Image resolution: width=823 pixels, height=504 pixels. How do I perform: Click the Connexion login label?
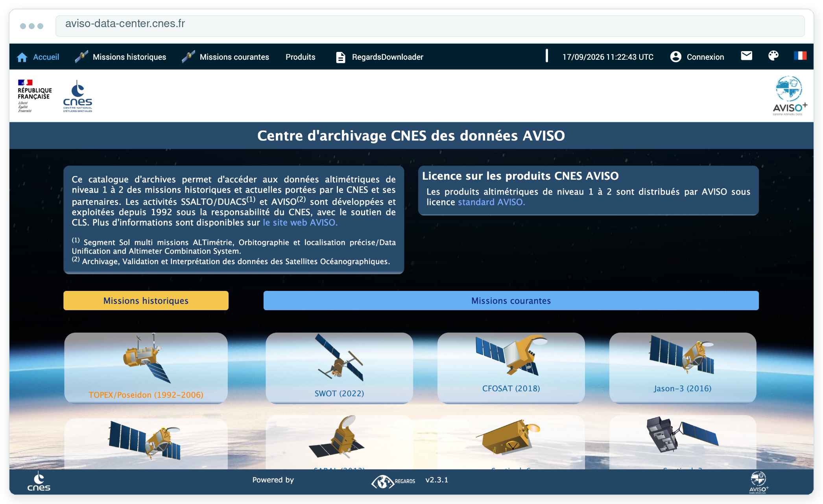(x=705, y=57)
